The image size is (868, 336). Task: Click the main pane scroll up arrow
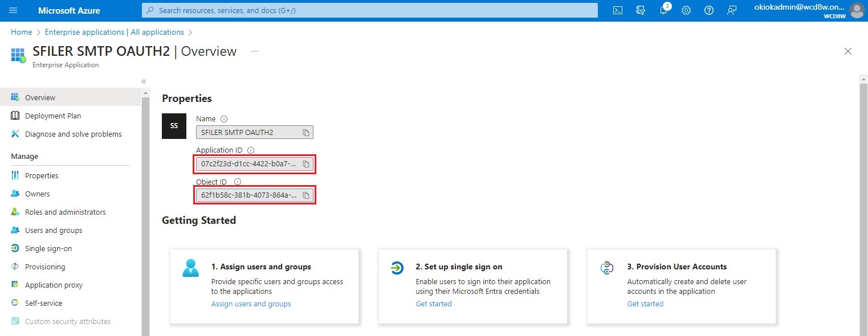click(x=863, y=78)
